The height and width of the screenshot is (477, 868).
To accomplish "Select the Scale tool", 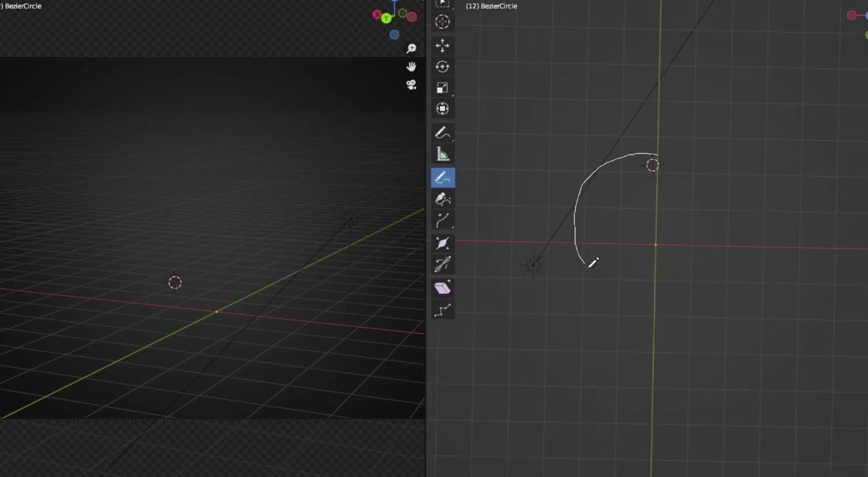I will [442, 87].
